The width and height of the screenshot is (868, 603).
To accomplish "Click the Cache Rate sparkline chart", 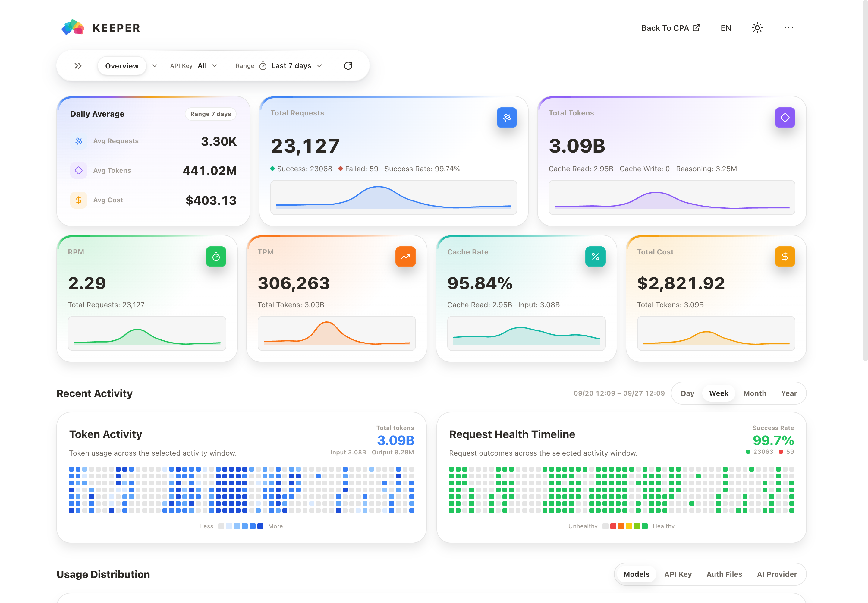I will [x=526, y=333].
